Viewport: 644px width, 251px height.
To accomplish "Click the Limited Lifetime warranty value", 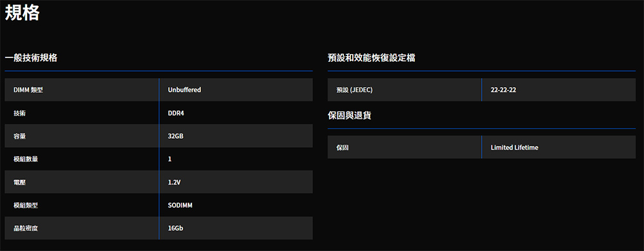I will pos(514,147).
